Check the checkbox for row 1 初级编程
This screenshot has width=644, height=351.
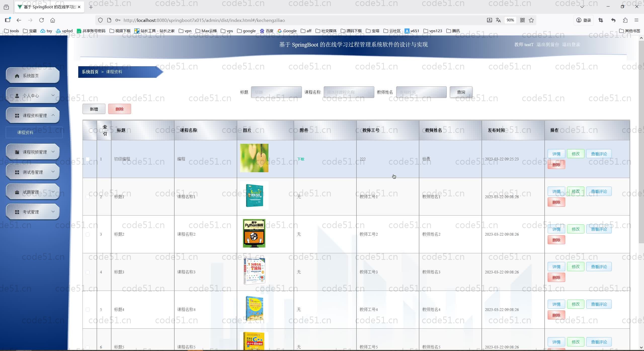[x=88, y=159]
